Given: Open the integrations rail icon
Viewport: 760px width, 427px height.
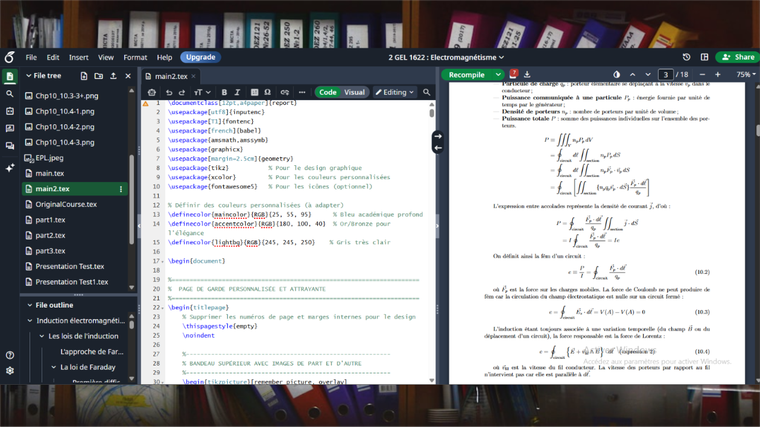Looking at the screenshot, I should coord(10,111).
